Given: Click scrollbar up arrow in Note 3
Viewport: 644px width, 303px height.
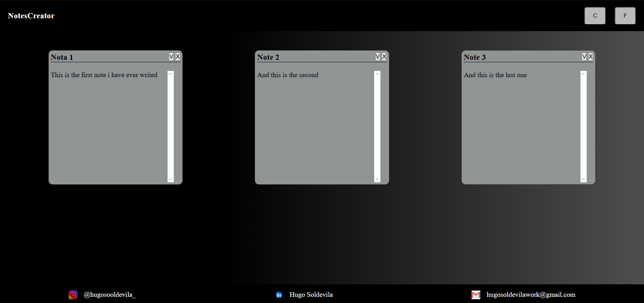Looking at the screenshot, I should (x=583, y=74).
